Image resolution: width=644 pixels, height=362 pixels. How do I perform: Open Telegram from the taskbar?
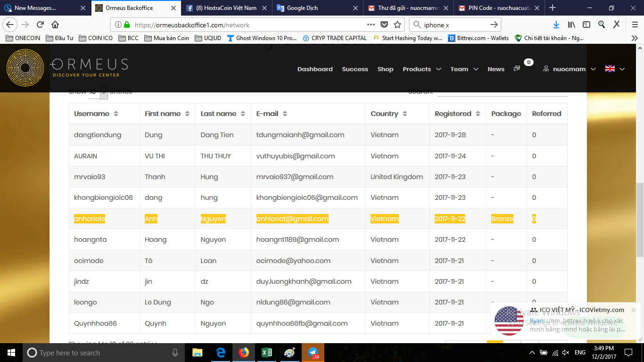pyautogui.click(x=313, y=353)
